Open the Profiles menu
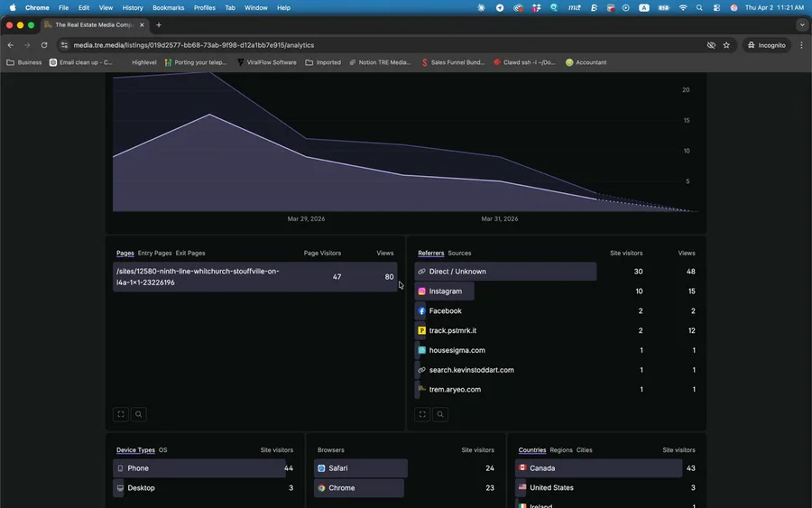 (x=205, y=8)
